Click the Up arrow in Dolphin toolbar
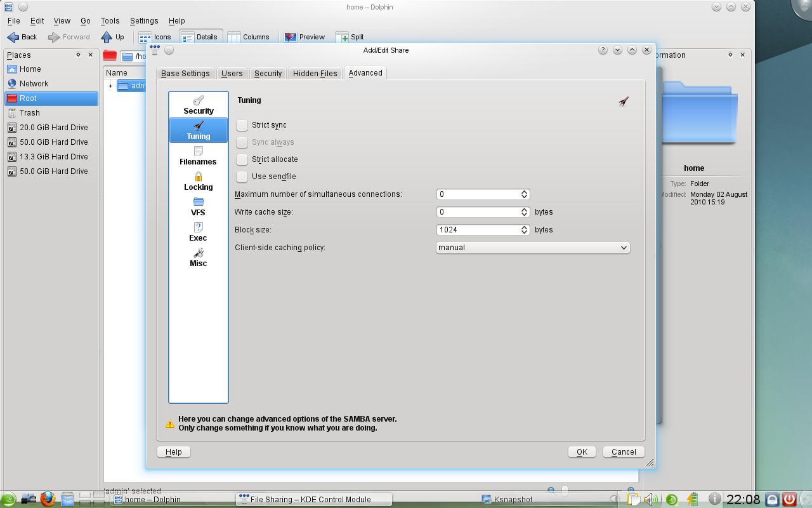 click(x=113, y=37)
